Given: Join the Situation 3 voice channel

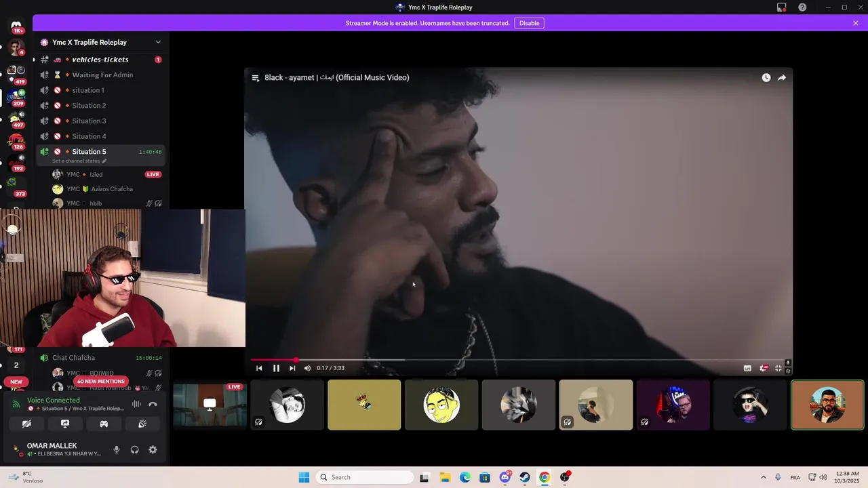Looking at the screenshot, I should [101, 121].
